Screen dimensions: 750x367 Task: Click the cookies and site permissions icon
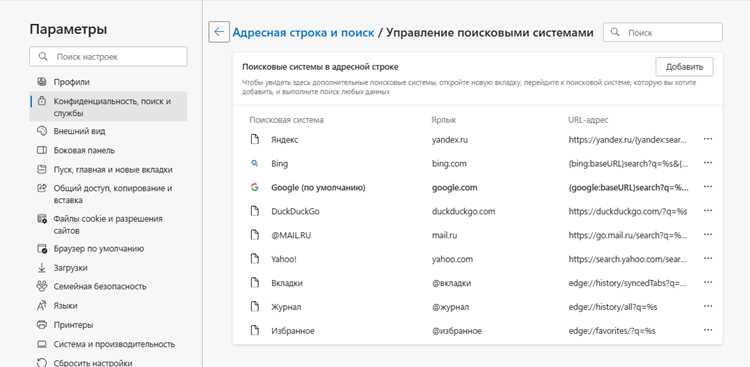[x=42, y=219]
